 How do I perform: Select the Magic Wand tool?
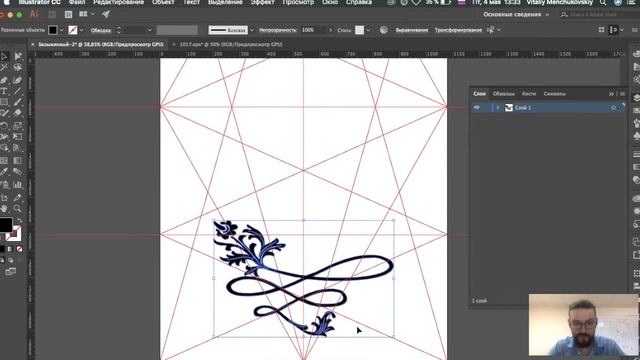click(x=4, y=67)
